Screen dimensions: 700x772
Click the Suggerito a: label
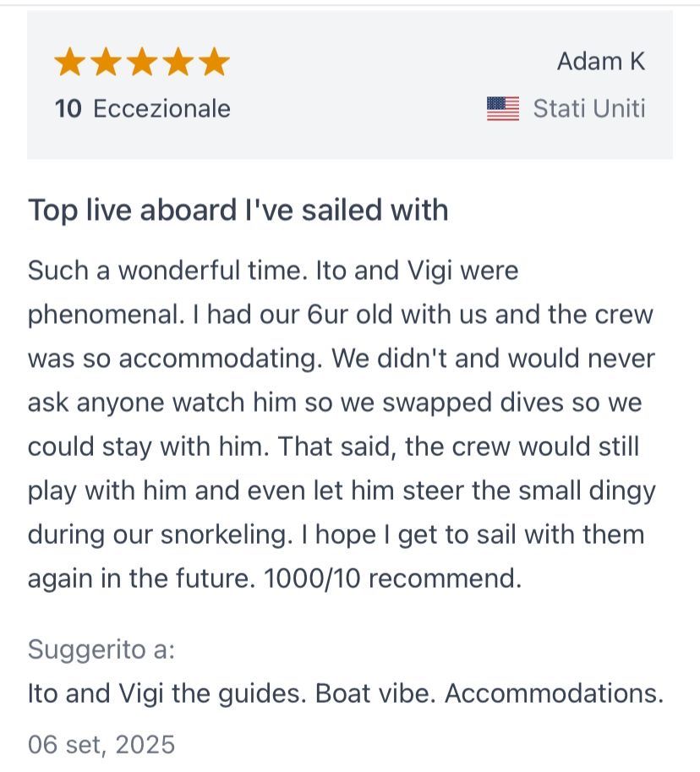[x=101, y=649]
